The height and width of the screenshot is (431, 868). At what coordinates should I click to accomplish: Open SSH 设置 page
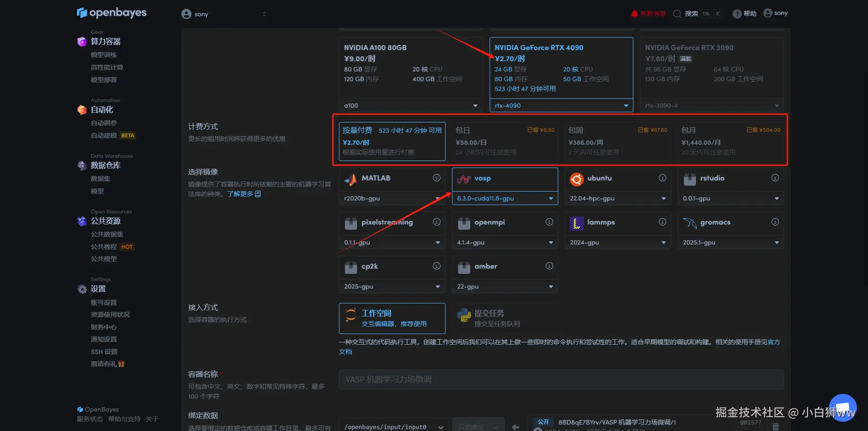pos(104,352)
